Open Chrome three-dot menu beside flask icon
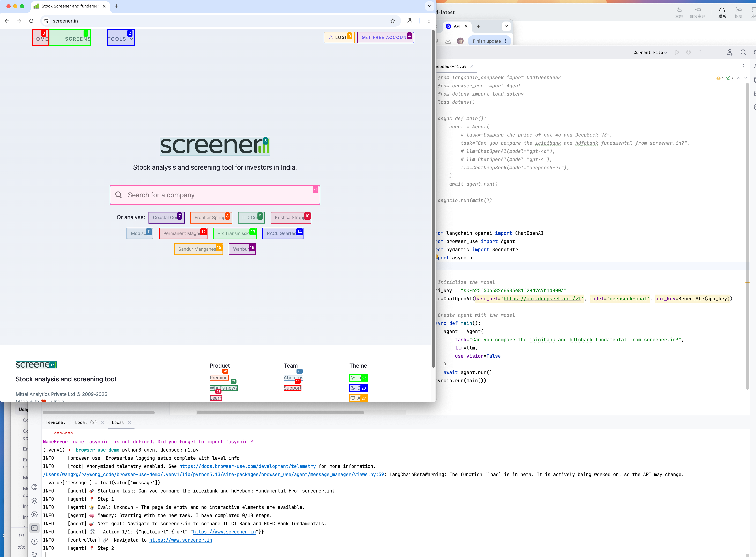The width and height of the screenshot is (756, 557). (429, 21)
